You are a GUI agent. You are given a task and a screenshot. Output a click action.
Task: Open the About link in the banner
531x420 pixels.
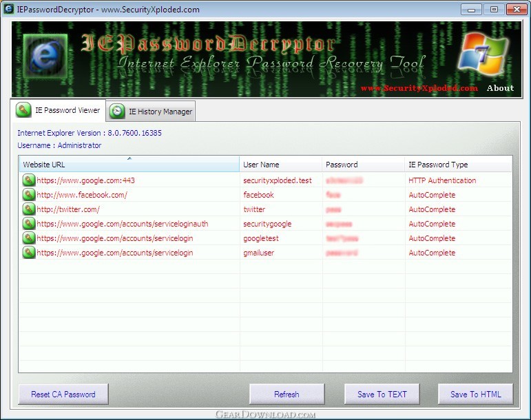500,88
